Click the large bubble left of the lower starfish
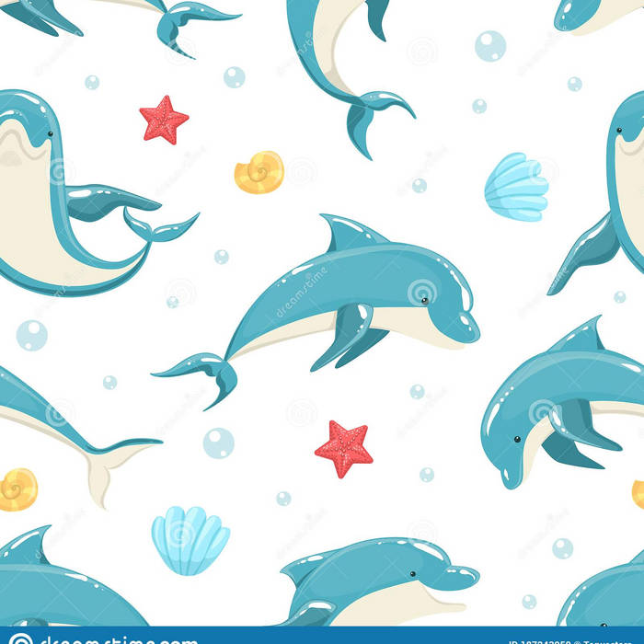Viewport: 644px width, 644px height. (x=218, y=443)
